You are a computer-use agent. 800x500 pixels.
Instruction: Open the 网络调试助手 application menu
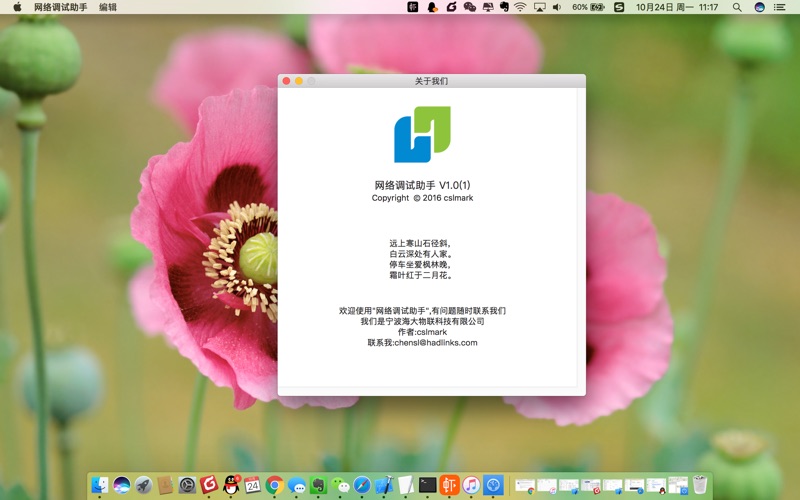coord(60,7)
